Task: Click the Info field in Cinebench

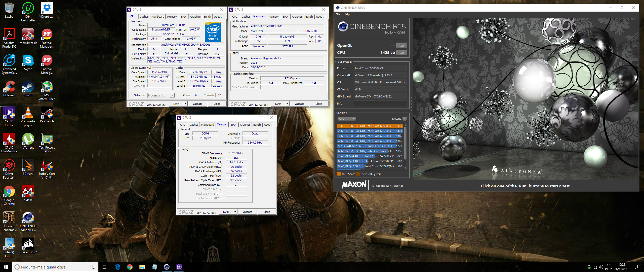Action: 380,104
